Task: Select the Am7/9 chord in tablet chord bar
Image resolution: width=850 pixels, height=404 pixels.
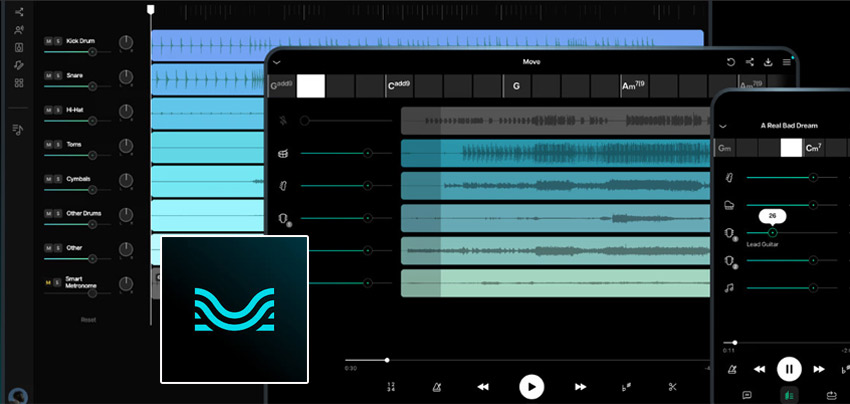Action: 633,86
